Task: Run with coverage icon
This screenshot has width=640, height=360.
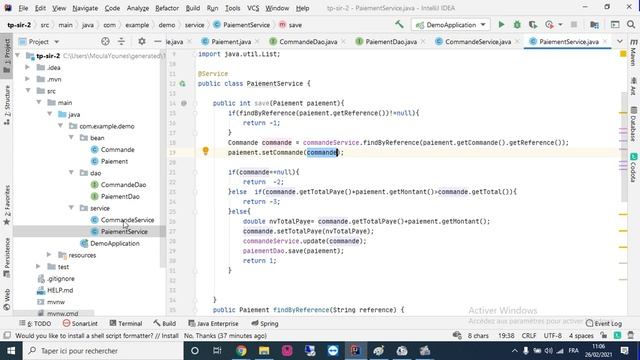Action: [x=533, y=24]
